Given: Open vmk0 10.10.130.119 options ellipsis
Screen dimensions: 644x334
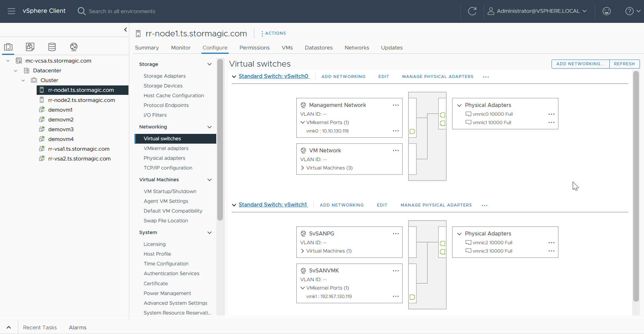Looking at the screenshot, I should point(395,131).
